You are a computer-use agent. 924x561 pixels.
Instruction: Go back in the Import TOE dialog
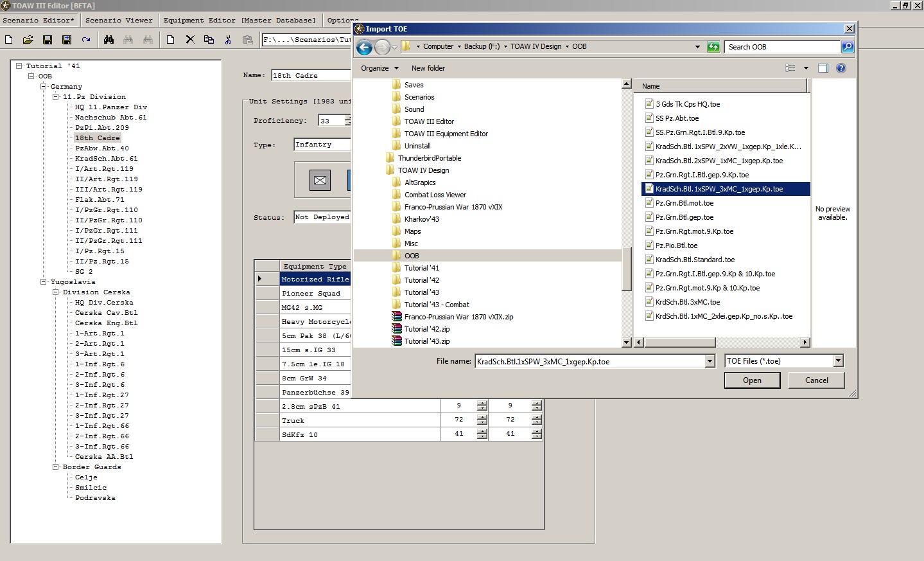364,47
